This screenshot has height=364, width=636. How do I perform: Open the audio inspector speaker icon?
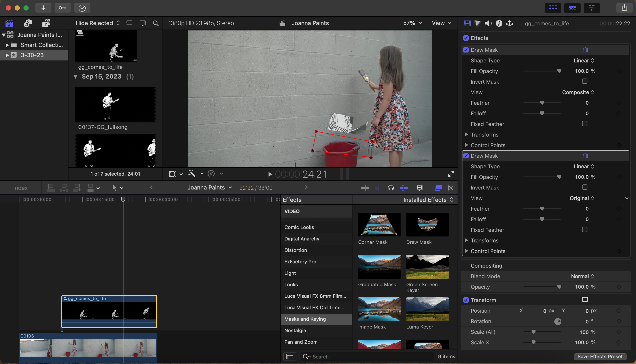point(488,23)
